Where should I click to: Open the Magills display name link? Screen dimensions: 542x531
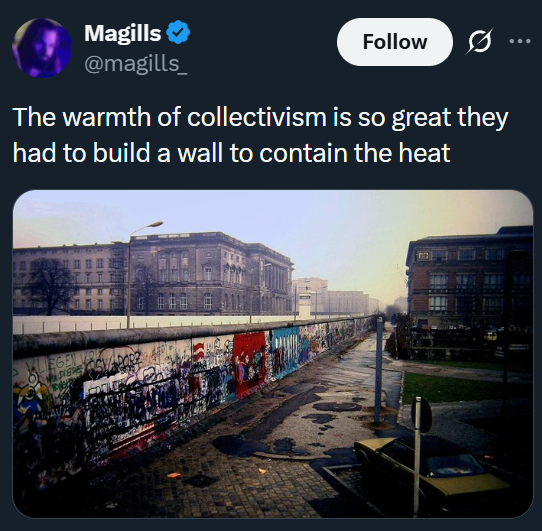(123, 33)
